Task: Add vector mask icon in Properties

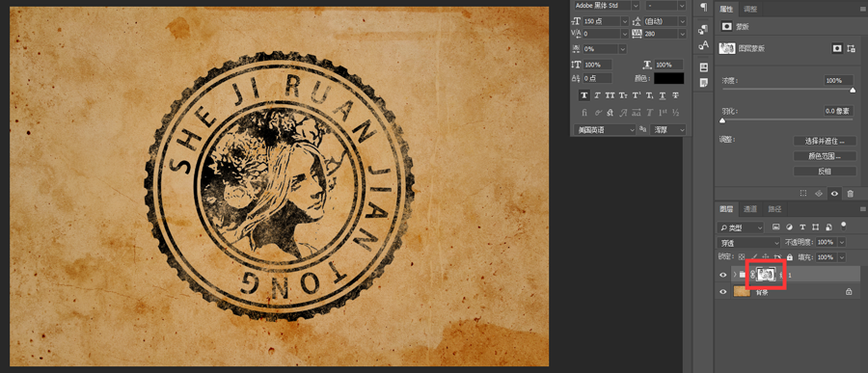Action: [x=851, y=49]
